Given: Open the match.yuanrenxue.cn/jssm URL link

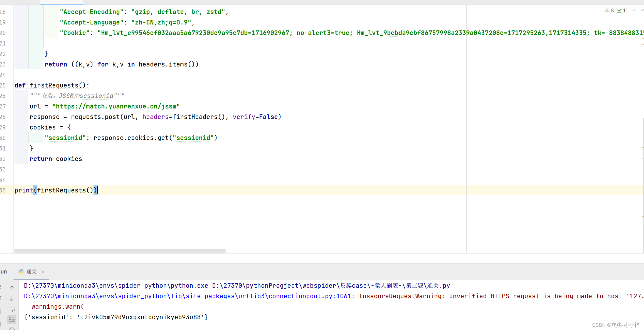Looking at the screenshot, I should (116, 107).
